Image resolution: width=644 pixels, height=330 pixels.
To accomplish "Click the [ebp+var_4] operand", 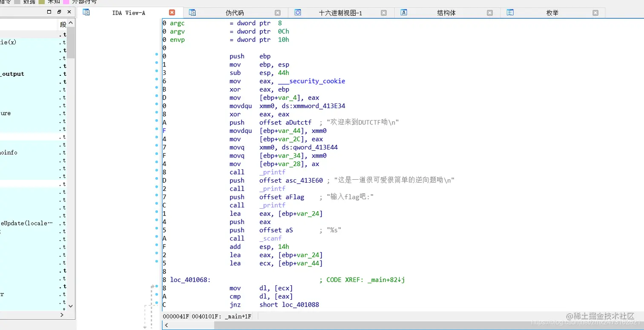I will [x=280, y=98].
